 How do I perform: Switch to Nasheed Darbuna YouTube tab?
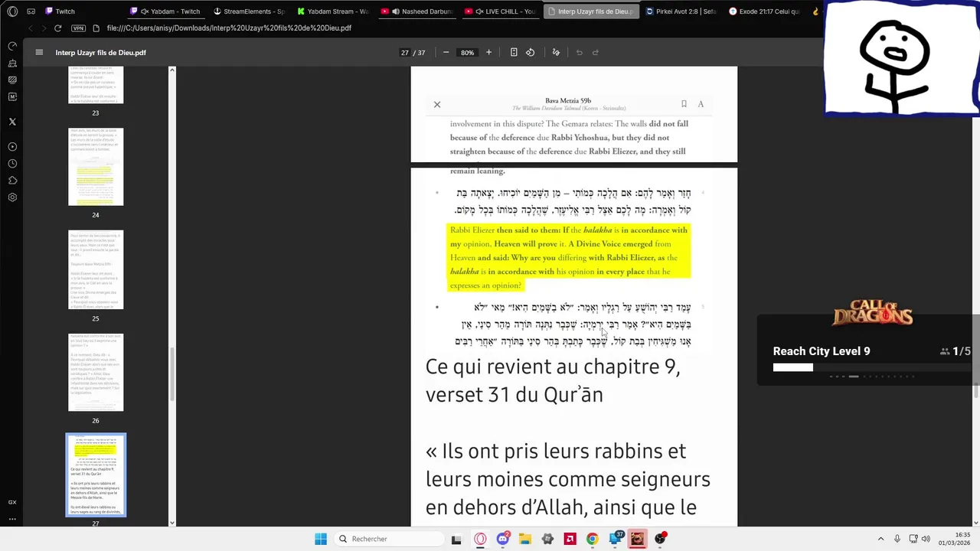pos(417,11)
